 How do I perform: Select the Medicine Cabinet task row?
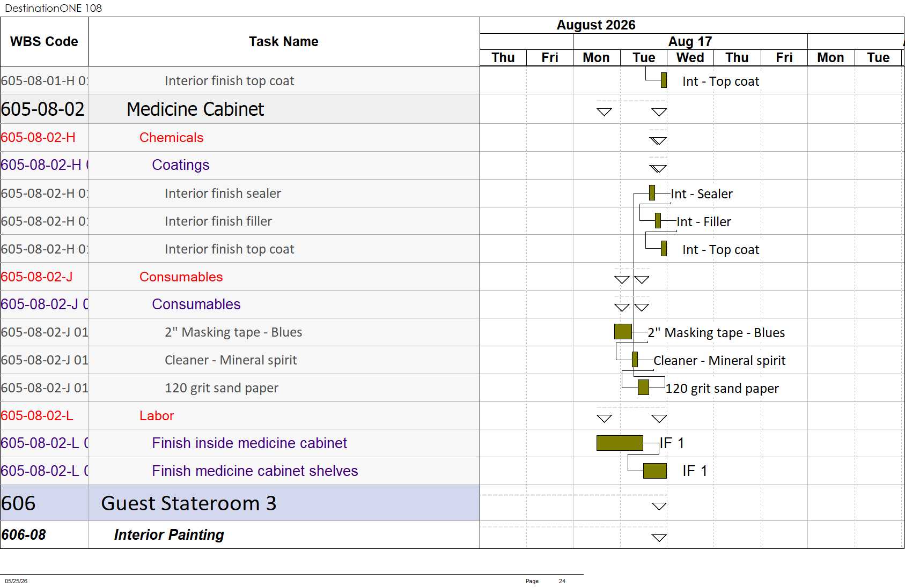coord(240,109)
